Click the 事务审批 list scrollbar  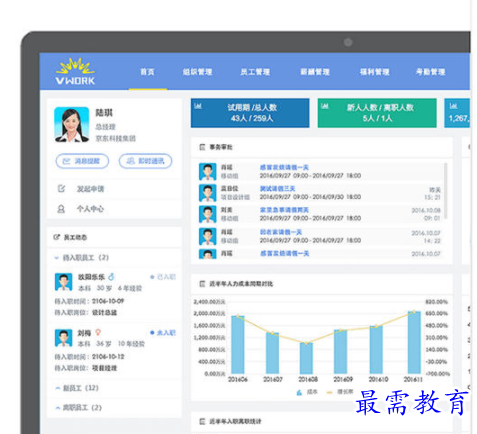click(446, 190)
